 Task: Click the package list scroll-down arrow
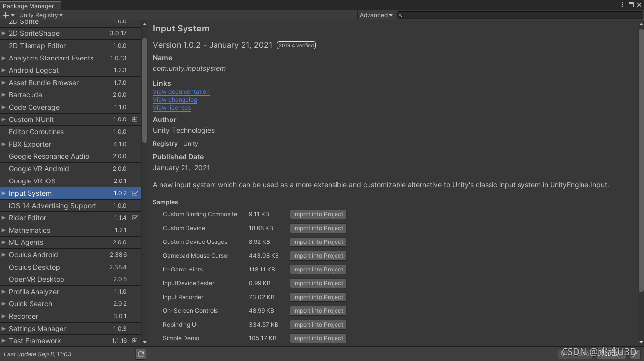tap(145, 342)
